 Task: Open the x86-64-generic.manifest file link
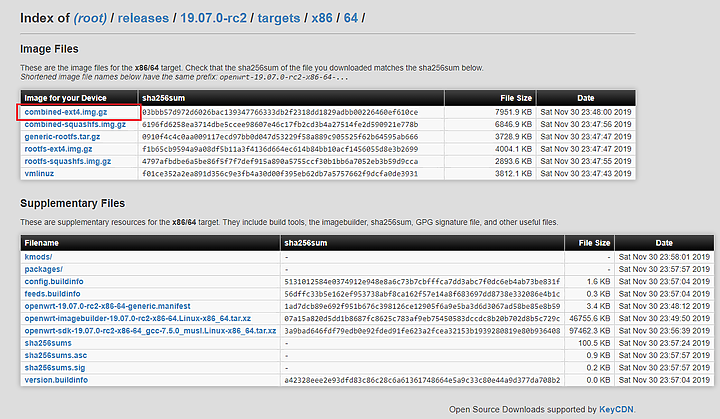[x=107, y=306]
